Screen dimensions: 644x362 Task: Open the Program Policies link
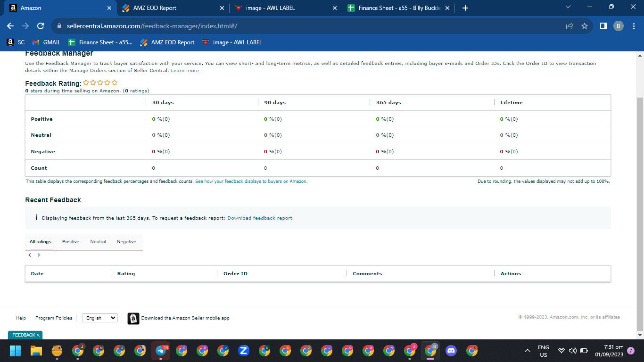point(54,318)
